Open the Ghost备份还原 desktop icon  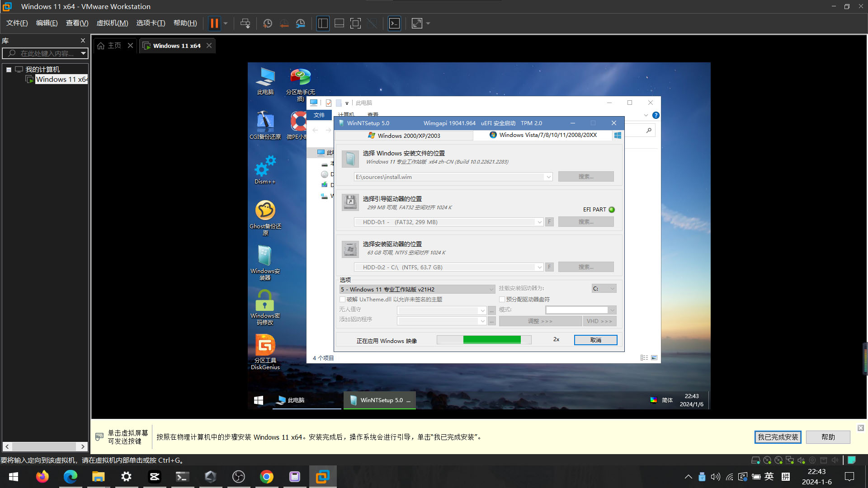click(x=265, y=218)
